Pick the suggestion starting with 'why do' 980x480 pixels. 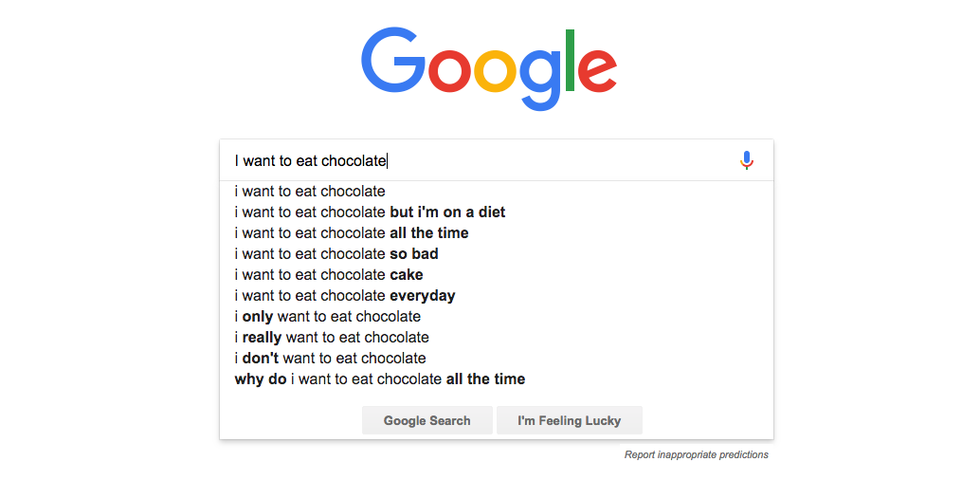click(379, 379)
